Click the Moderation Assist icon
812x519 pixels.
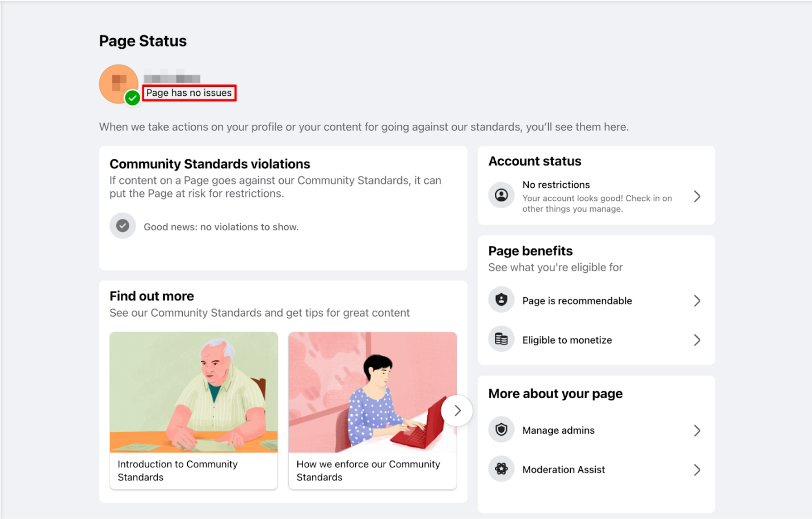point(501,469)
